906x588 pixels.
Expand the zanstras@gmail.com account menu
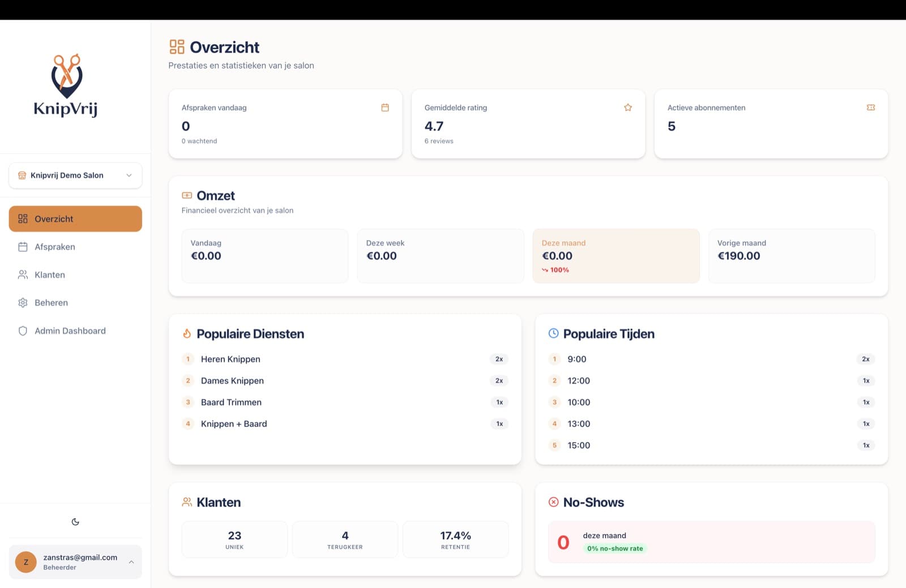click(75, 562)
